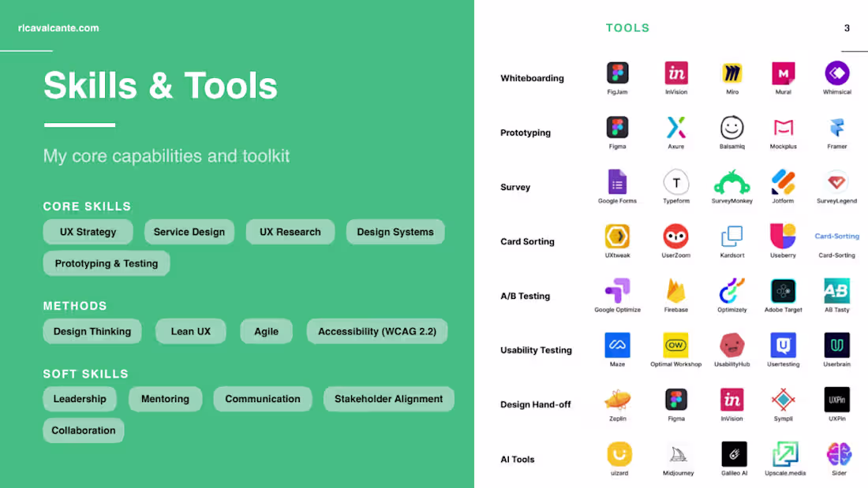This screenshot has width=868, height=488.
Task: Select the Design Thinking pill
Action: click(92, 331)
